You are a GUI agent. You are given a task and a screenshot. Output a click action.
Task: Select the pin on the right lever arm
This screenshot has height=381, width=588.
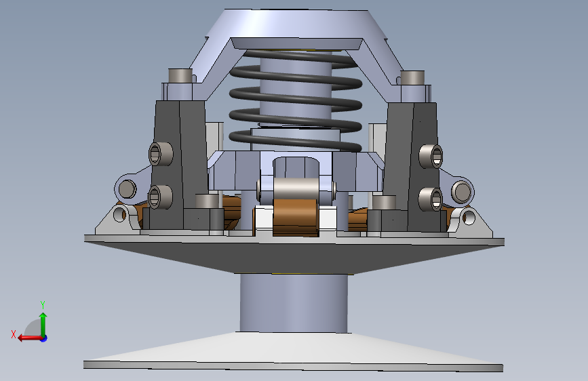461,191
